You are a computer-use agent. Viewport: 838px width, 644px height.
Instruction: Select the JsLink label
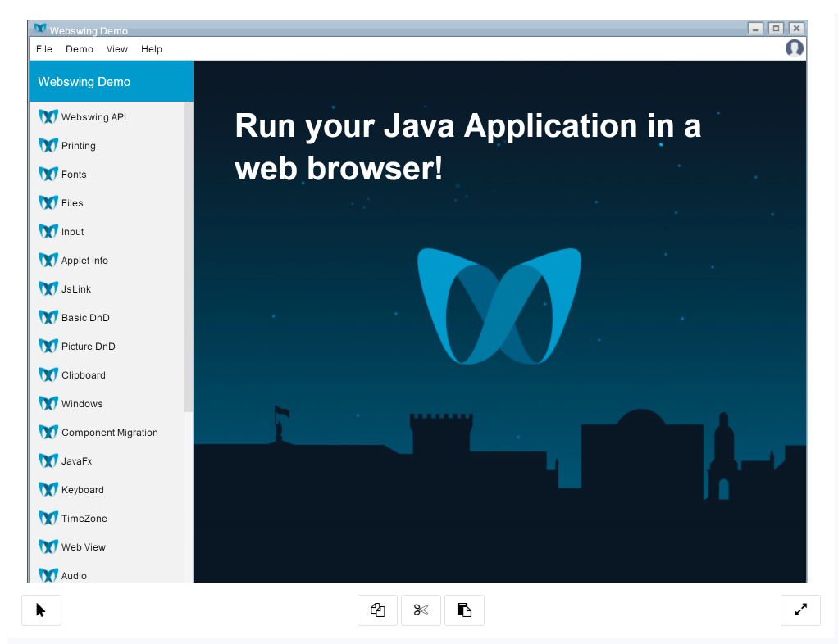coord(76,289)
